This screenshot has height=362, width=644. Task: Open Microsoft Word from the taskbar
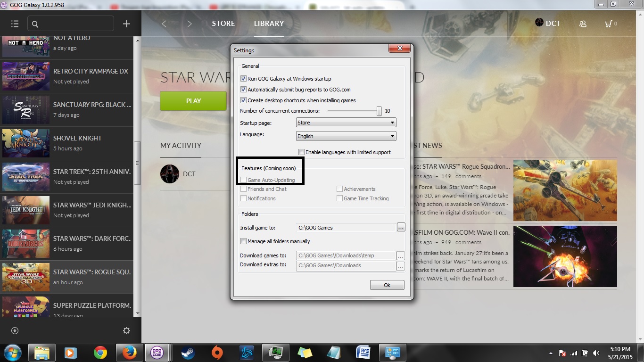(x=363, y=353)
